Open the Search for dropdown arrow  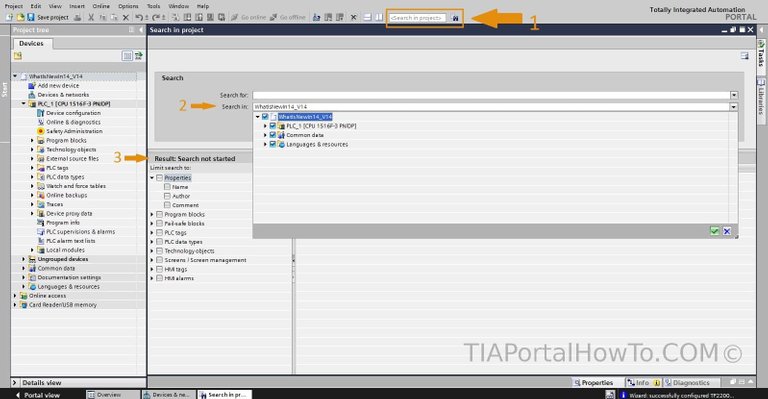pyautogui.click(x=734, y=95)
